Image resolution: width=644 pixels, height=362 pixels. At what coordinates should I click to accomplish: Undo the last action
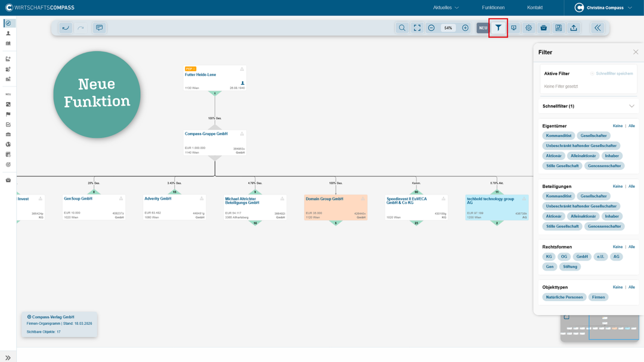pyautogui.click(x=66, y=28)
